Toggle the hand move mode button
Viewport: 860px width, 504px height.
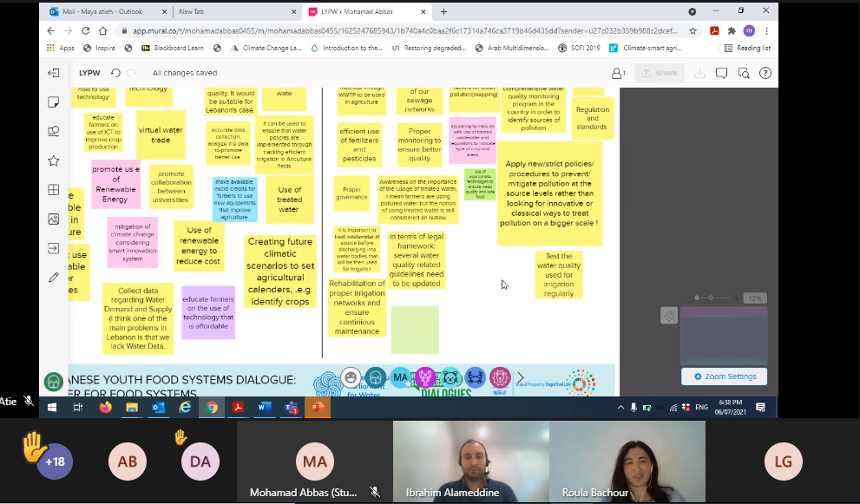668,316
